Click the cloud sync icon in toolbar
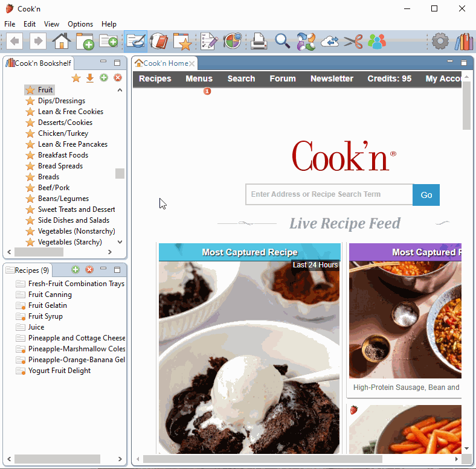The height and width of the screenshot is (469, 476). point(330,42)
